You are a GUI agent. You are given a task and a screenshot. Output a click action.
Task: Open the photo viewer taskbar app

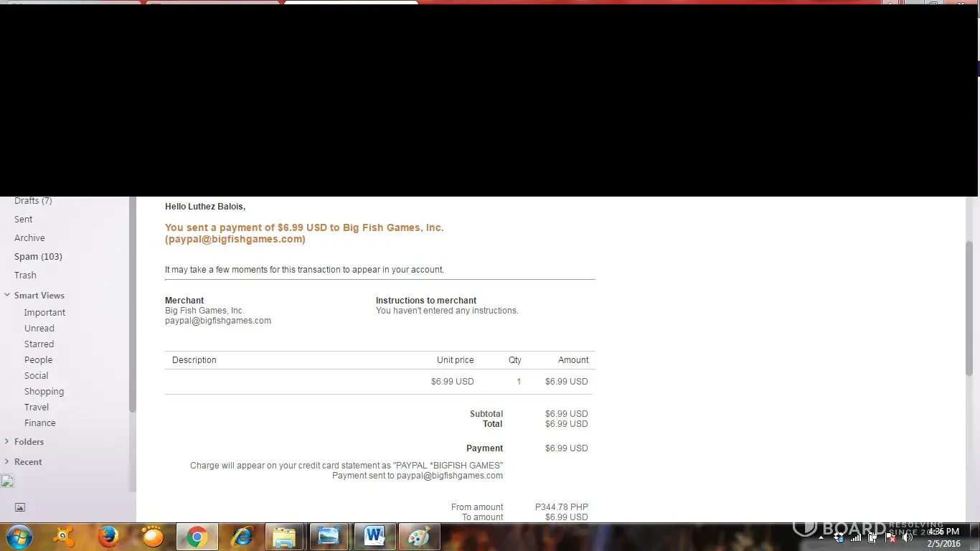point(329,537)
